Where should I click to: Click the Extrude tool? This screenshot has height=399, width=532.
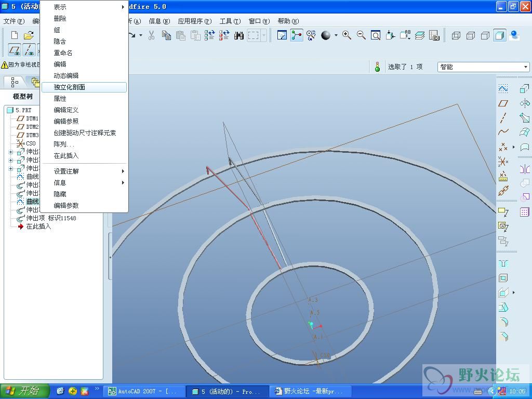point(524,89)
